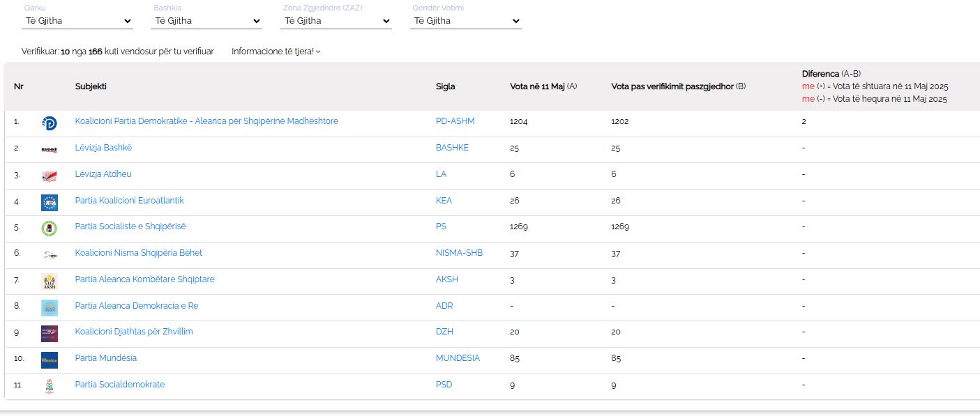This screenshot has width=980, height=416.
Task: Expand Informacione të tjera section
Action: coord(276,52)
